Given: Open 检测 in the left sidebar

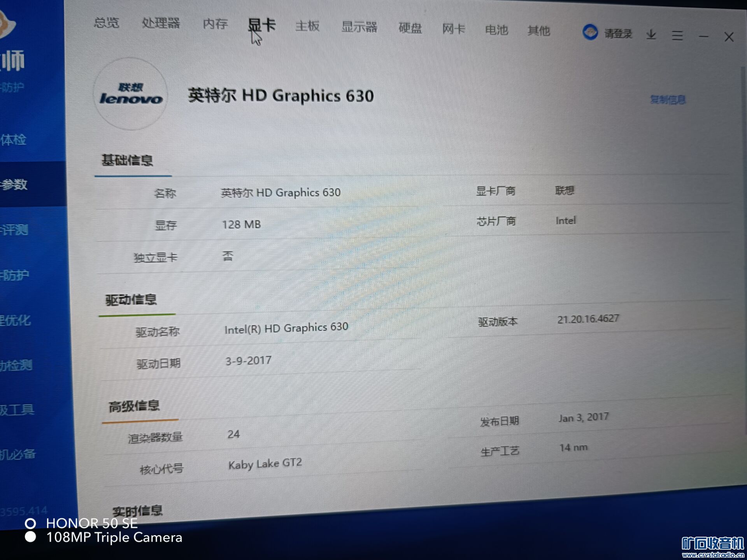Looking at the screenshot, I should click(x=16, y=365).
